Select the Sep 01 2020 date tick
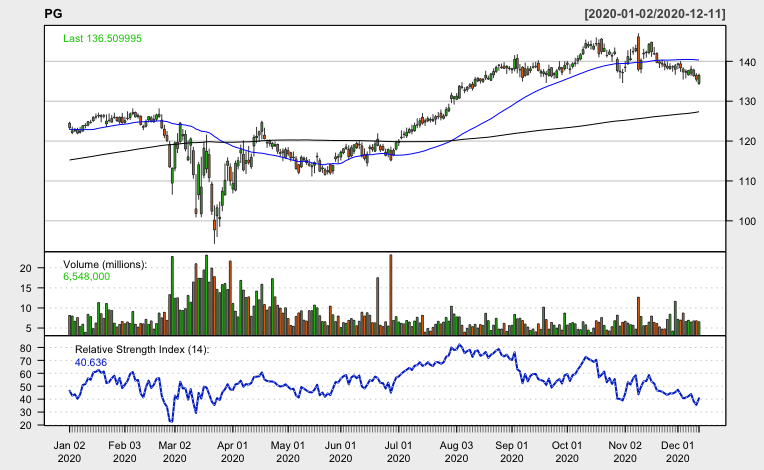Viewport: 764px width, 470px height. click(x=512, y=452)
